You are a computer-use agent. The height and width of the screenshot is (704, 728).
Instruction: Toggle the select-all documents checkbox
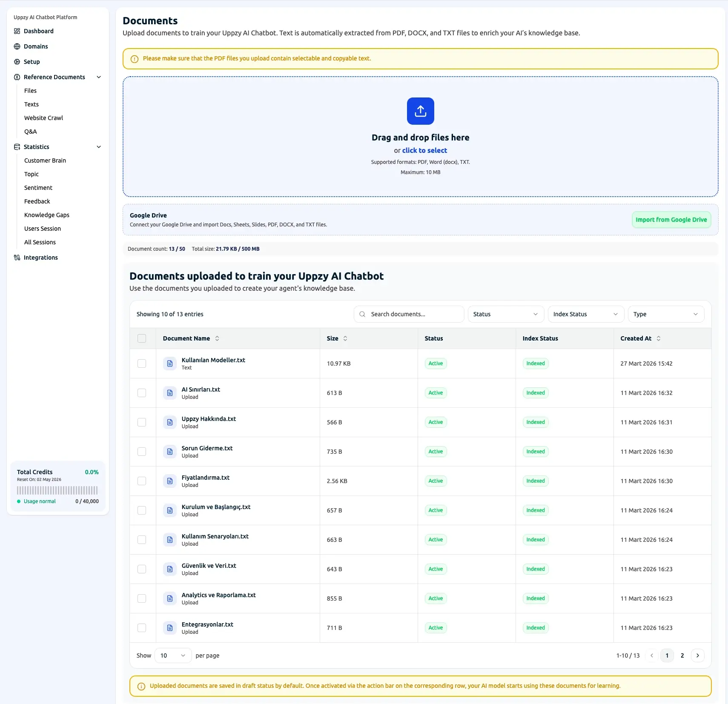coord(142,338)
